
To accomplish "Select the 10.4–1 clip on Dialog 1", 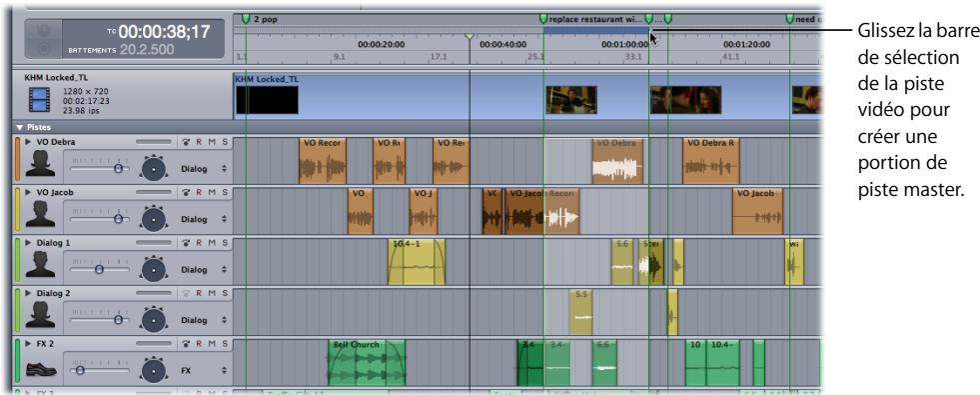I will [x=417, y=262].
